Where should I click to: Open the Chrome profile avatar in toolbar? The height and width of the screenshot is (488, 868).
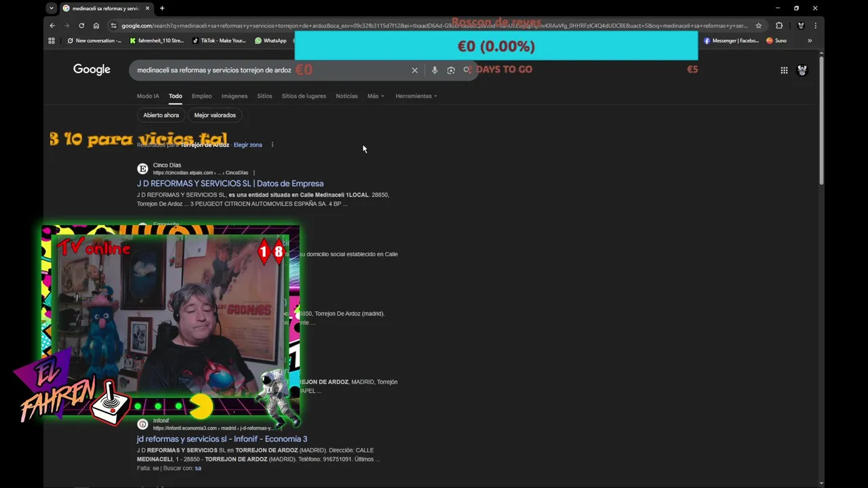[x=801, y=26]
